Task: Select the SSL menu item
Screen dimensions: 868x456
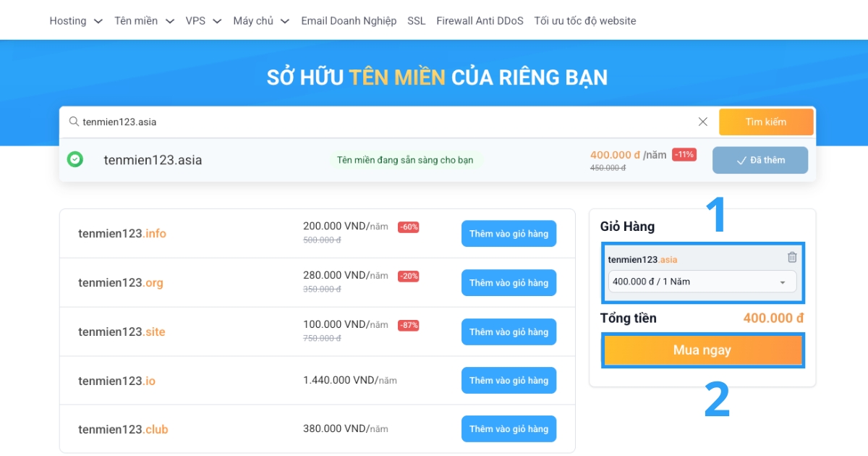Action: [x=416, y=21]
